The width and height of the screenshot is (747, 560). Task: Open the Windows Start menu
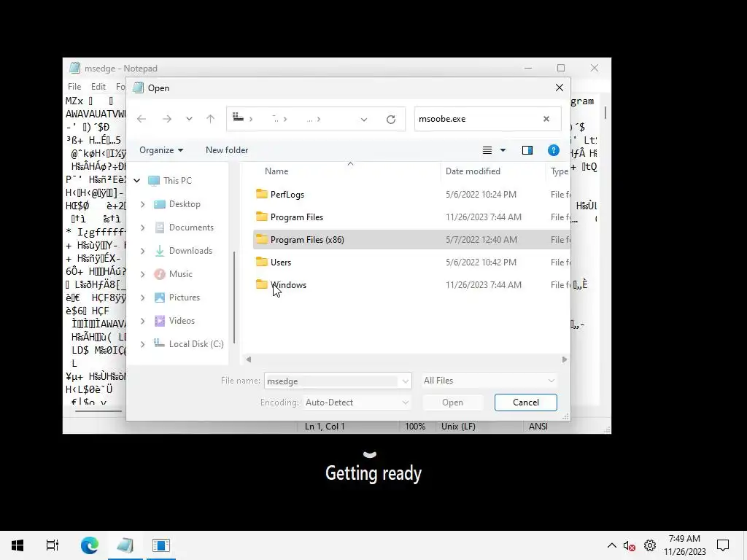tap(18, 545)
